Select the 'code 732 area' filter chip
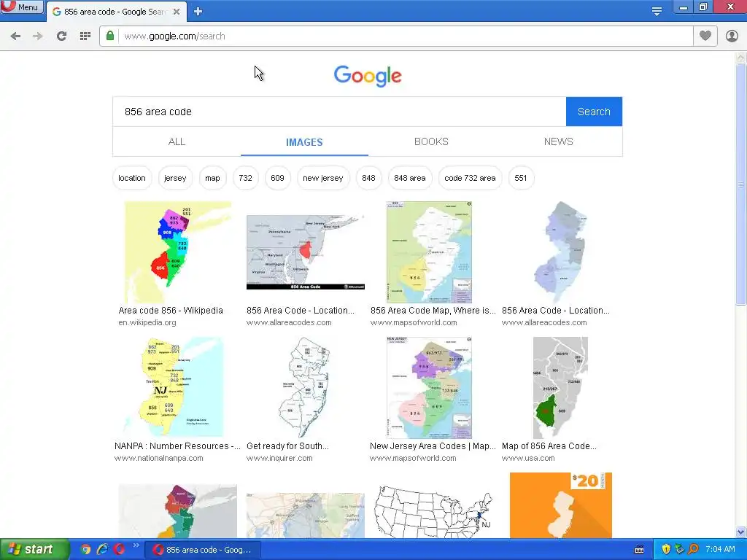The height and width of the screenshot is (560, 747). (x=470, y=178)
